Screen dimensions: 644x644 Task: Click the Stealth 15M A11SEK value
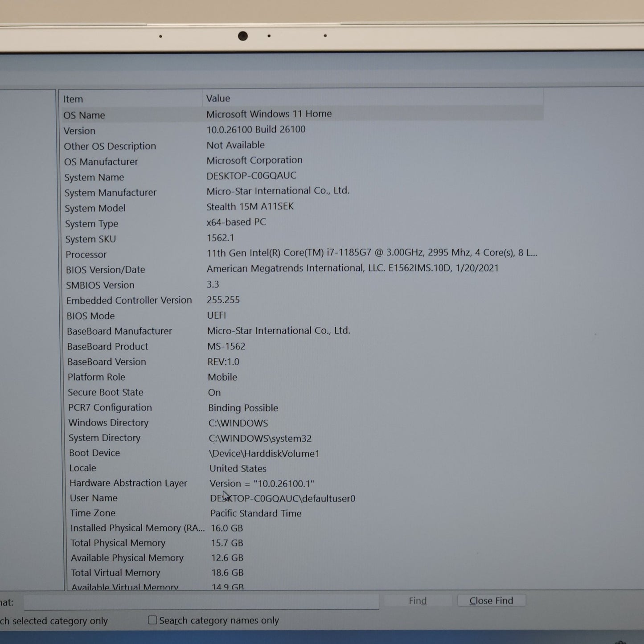(250, 206)
